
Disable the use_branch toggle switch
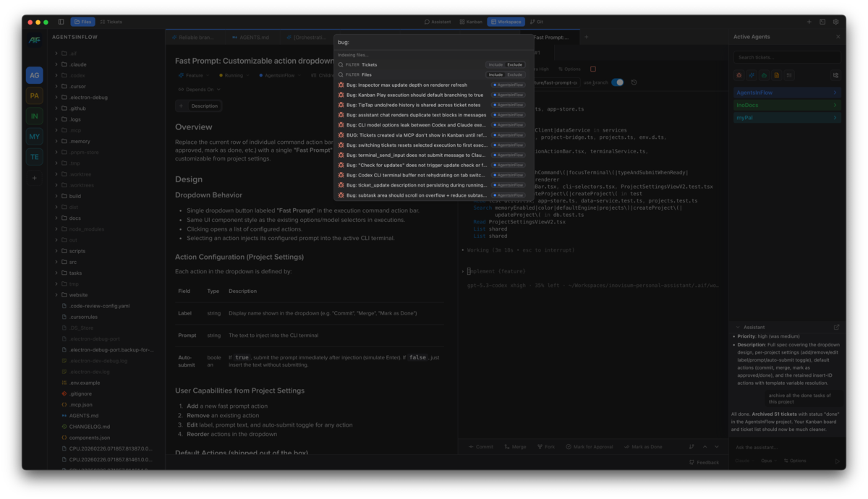click(616, 82)
